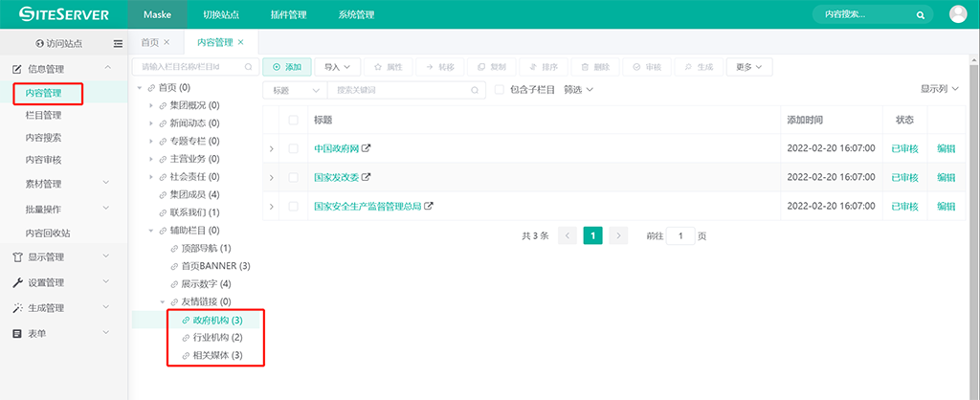980x400 pixels.
Task: Click the user avatar icon
Action: [958, 14]
